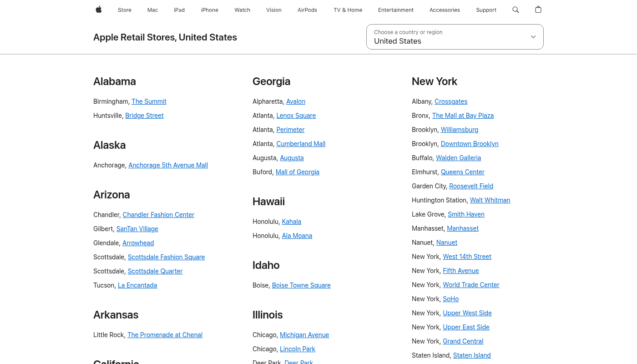This screenshot has width=637, height=364.
Task: Go to the iPhone navigation item
Action: tap(210, 10)
